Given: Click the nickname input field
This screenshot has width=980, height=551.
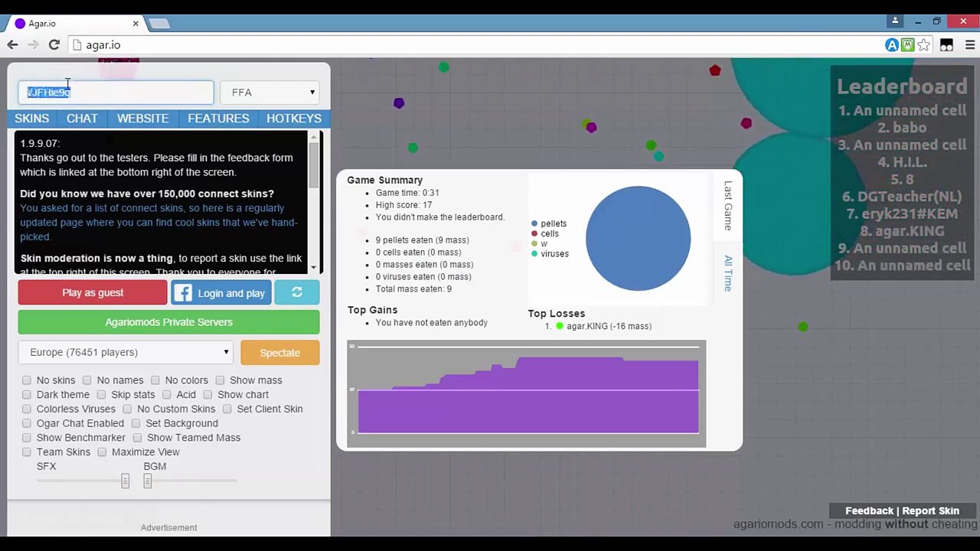Looking at the screenshot, I should tap(116, 93).
